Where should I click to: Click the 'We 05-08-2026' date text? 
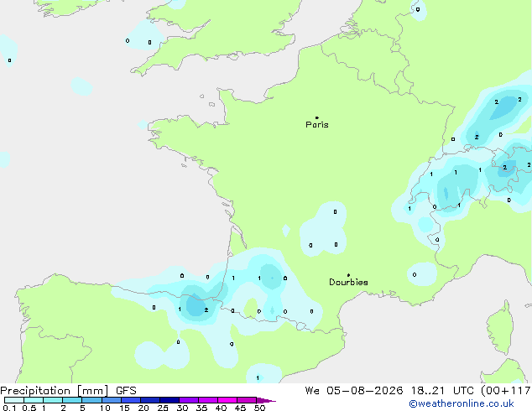(x=354, y=391)
